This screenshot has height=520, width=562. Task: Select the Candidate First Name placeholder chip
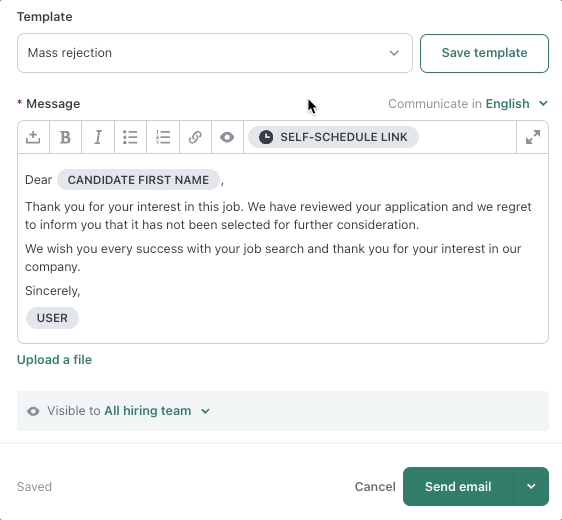coord(138,180)
